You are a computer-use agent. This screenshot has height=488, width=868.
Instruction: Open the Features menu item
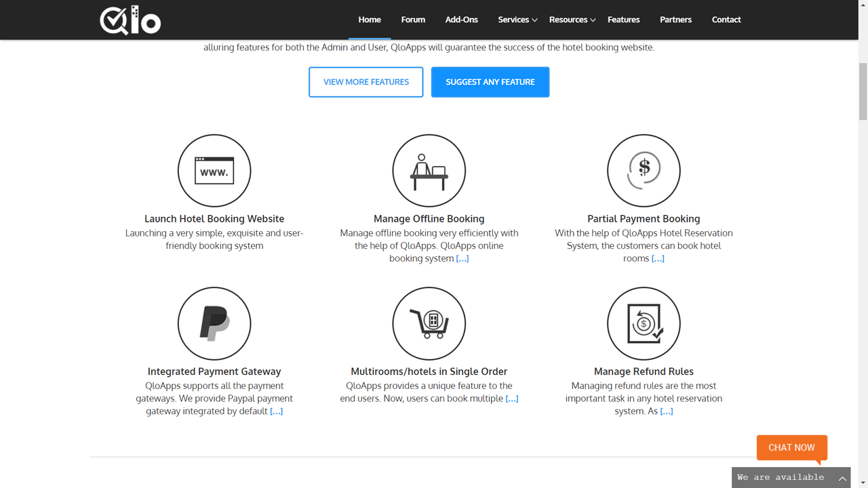tap(624, 20)
